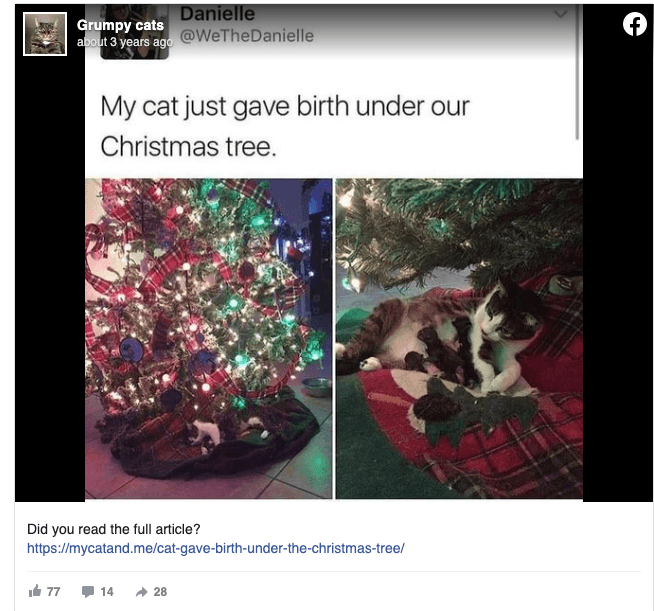Click the 28 shares count
Image resolution: width=654 pixels, height=611 pixels.
(160, 591)
